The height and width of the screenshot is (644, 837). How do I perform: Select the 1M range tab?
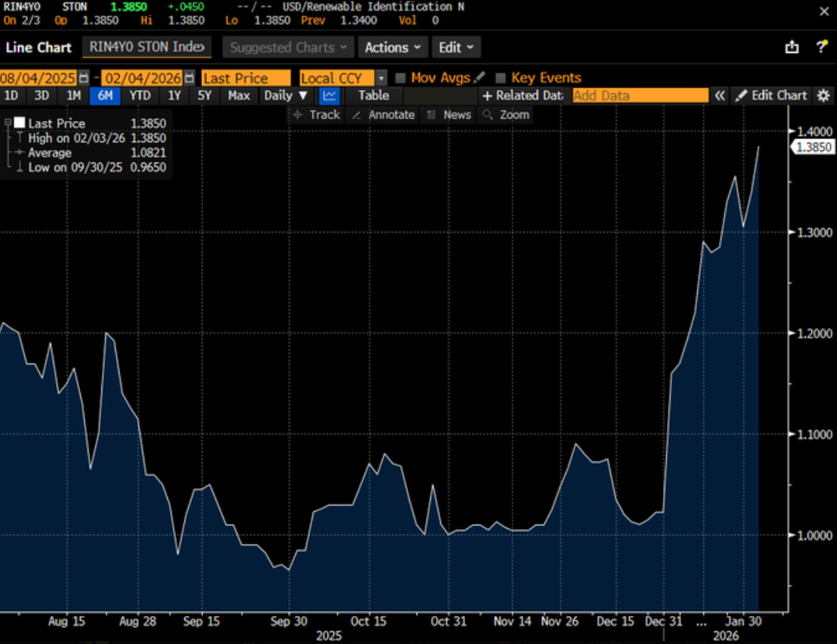point(73,96)
